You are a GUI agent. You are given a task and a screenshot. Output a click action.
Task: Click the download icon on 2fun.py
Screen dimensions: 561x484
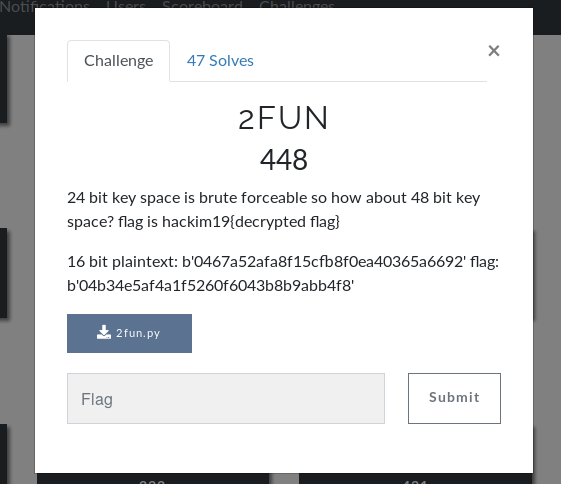(104, 332)
